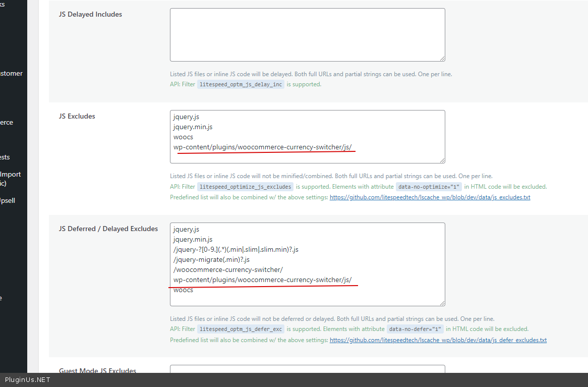Click the underlined currency-switcher/js/ path in JS Excludes
The height and width of the screenshot is (387, 588).
(262, 147)
